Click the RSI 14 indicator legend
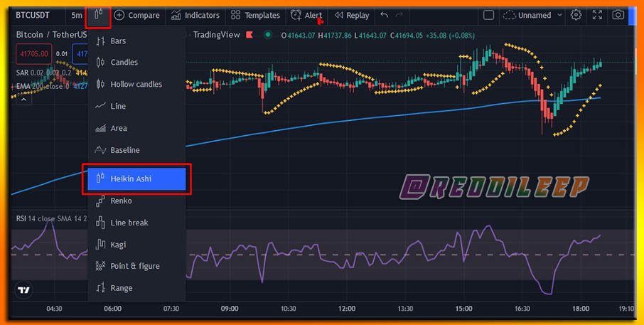Screen dimensions: 644x325 (51, 218)
